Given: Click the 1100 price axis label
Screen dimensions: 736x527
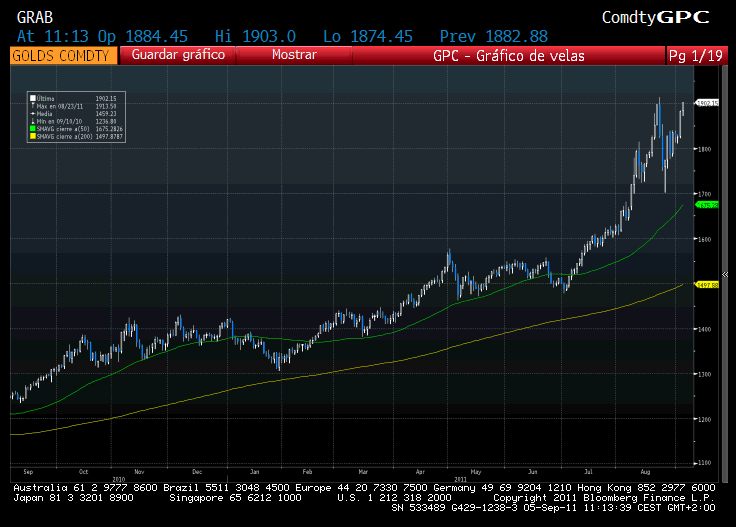Looking at the screenshot, I should coord(705,463).
